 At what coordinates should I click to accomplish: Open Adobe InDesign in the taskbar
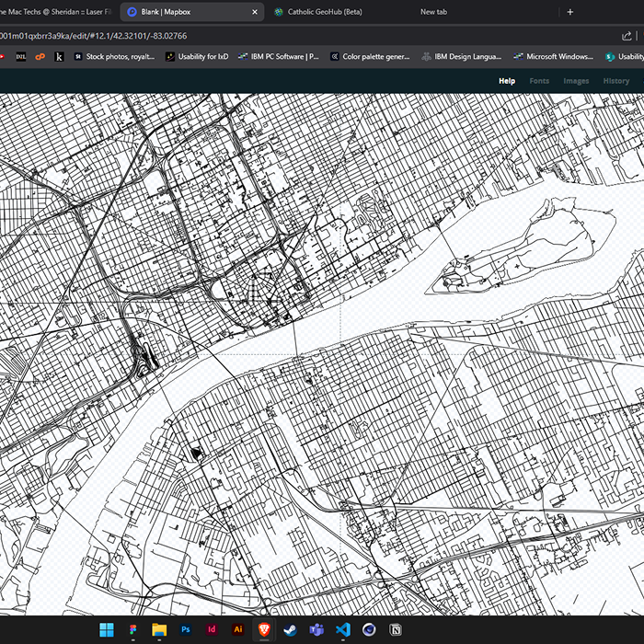pos(212,629)
